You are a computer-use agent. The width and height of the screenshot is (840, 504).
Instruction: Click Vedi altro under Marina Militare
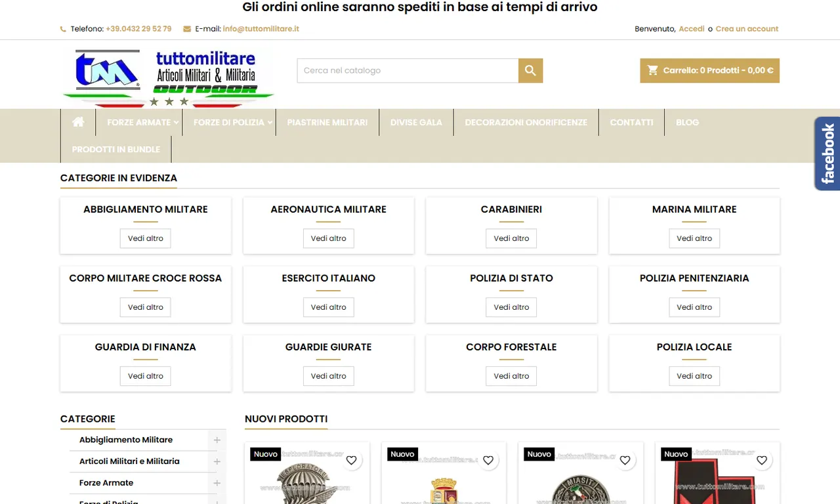tap(694, 238)
